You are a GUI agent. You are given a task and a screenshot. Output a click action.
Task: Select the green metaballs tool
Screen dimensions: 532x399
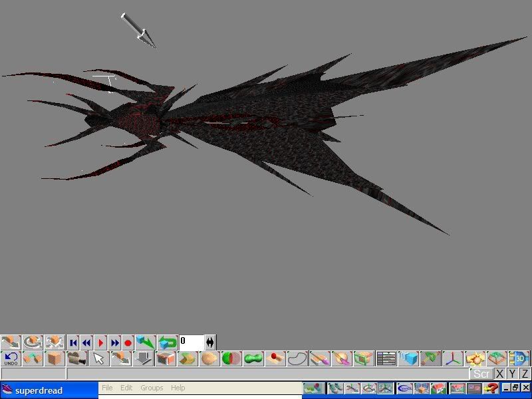(253, 358)
